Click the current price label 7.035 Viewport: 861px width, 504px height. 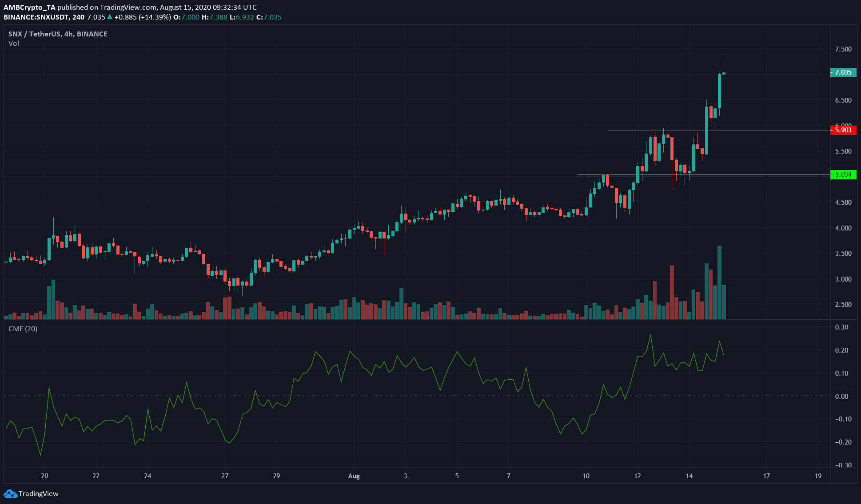[843, 72]
